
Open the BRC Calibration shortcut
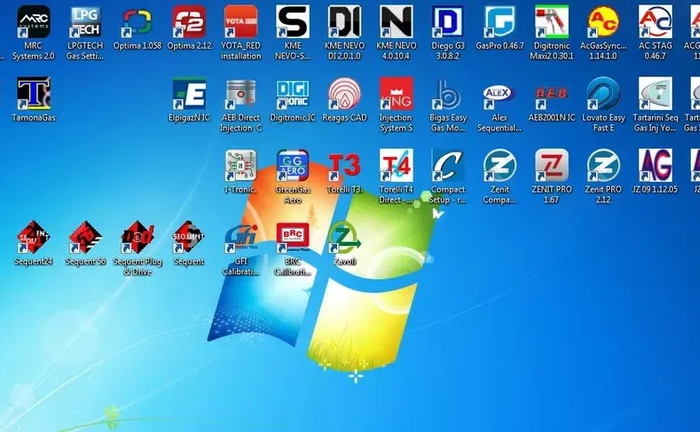(292, 238)
